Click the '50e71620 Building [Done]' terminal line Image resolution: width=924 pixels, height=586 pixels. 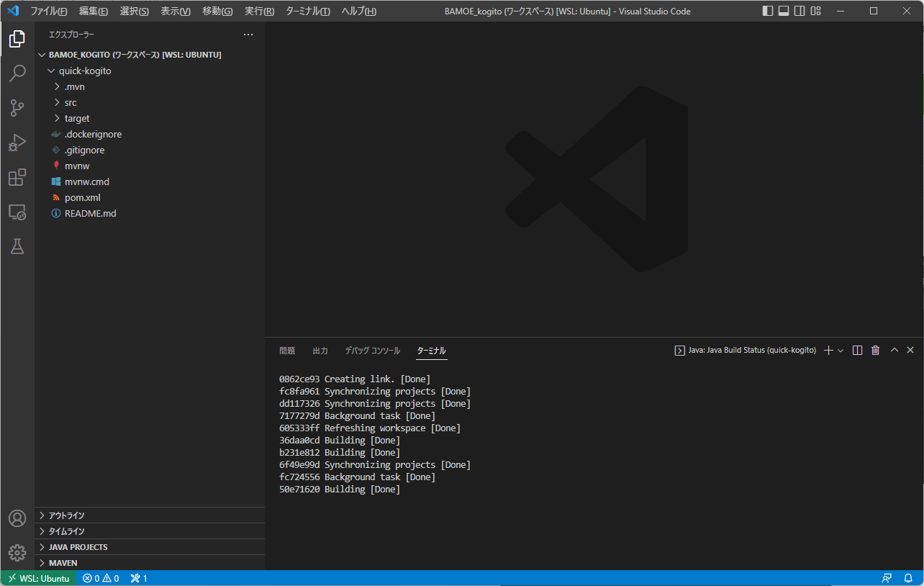pos(340,490)
